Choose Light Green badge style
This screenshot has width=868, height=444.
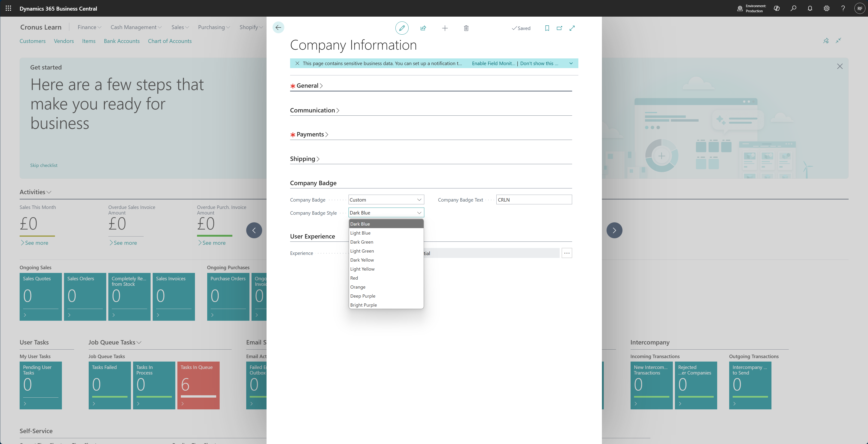362,251
